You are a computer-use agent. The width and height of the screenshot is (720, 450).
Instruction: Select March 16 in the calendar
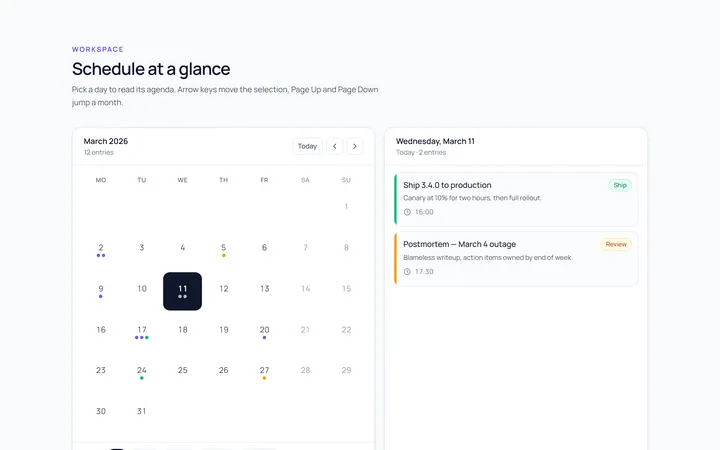[x=101, y=330]
